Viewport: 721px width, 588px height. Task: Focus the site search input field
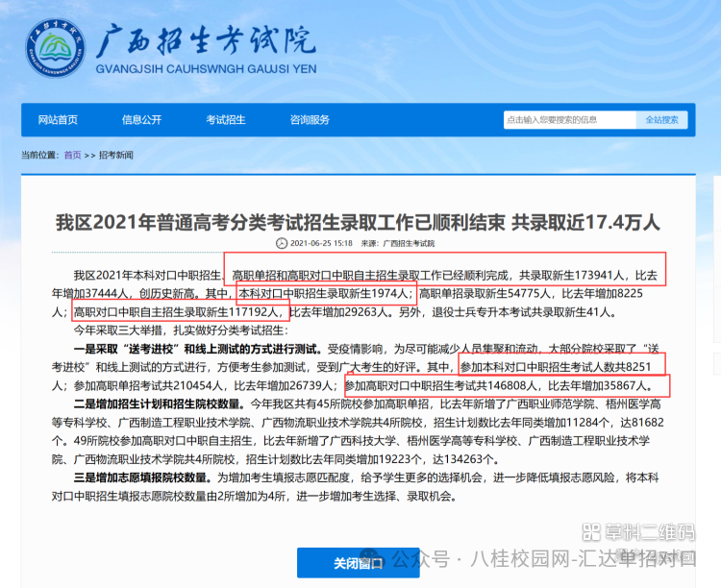coord(570,120)
